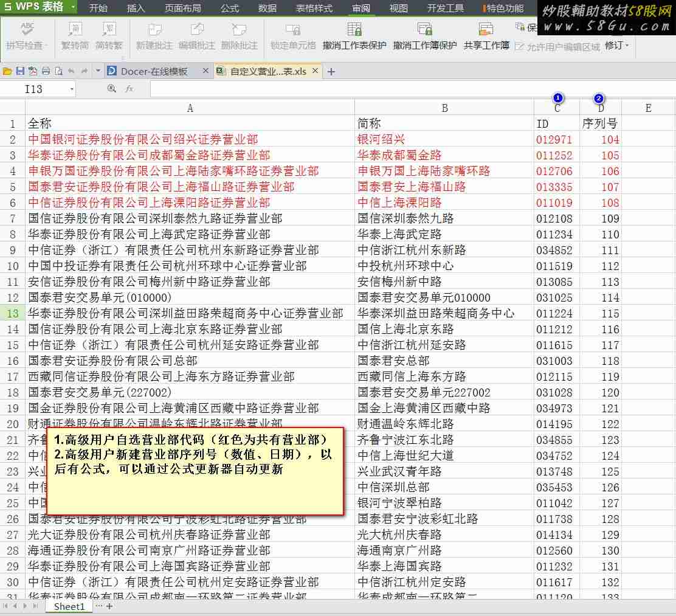Select column A header
Image resolution: width=676 pixels, height=616 pixels.
(190, 108)
